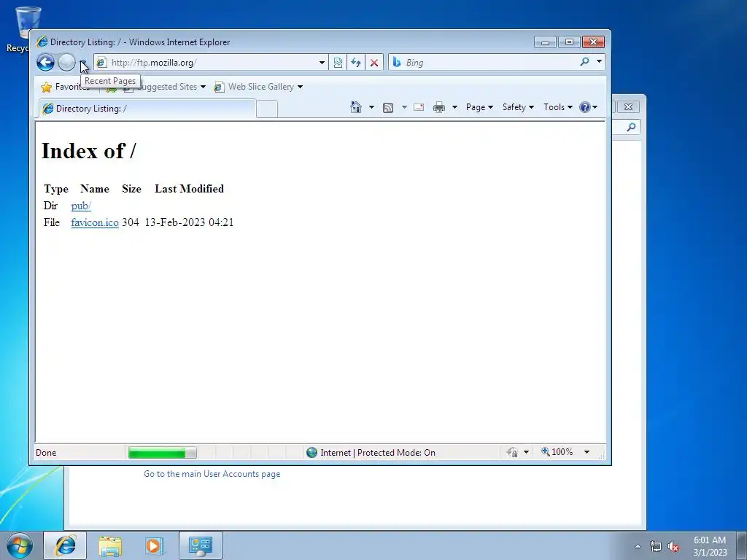Click the Add to Favorites Bar icon
747x560 pixels.
112,88
